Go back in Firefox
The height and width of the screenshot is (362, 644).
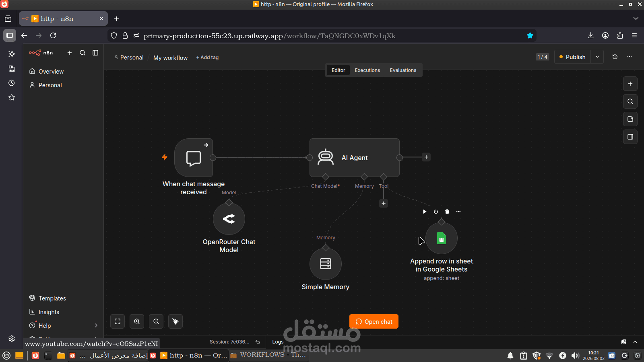point(24,35)
